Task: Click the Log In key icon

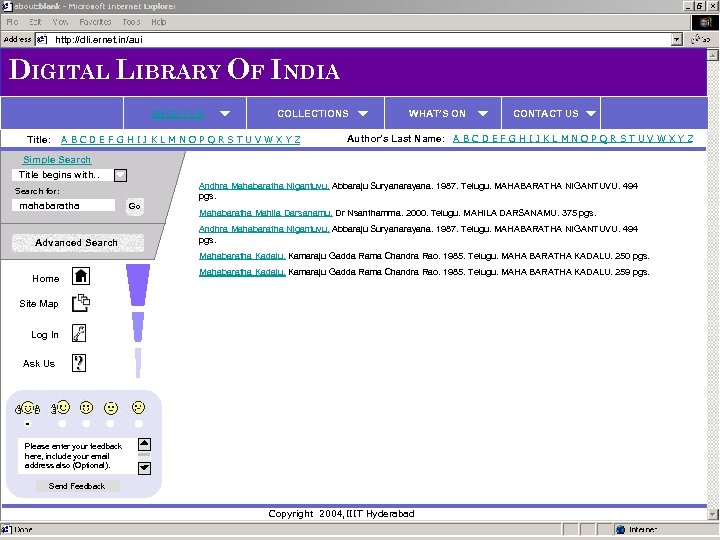Action: pyautogui.click(x=79, y=333)
